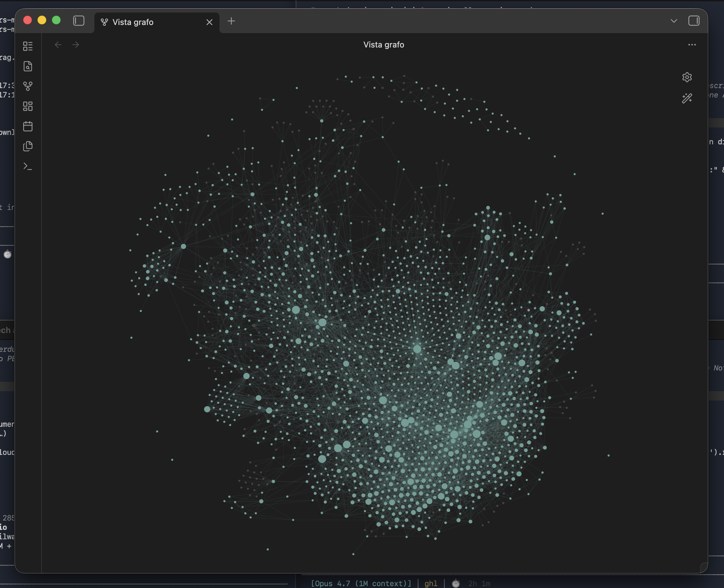Navigate back with the left arrow
The width and height of the screenshot is (724, 588).
[x=58, y=45]
